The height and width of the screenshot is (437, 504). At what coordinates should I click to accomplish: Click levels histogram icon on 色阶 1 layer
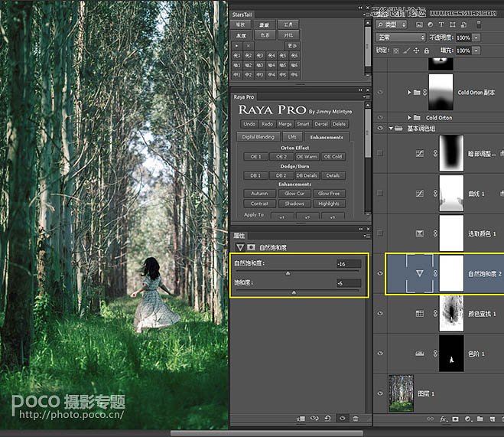(420, 354)
